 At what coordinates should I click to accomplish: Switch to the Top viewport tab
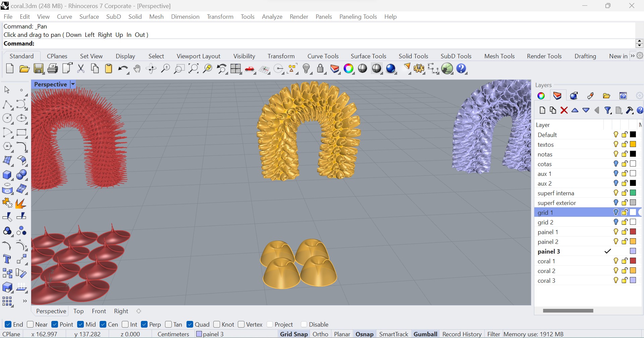pyautogui.click(x=78, y=311)
